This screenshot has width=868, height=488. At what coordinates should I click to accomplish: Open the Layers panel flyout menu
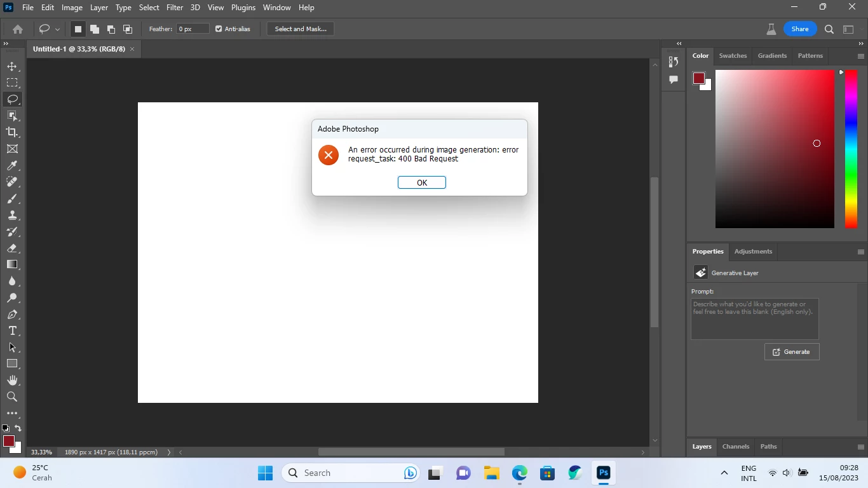tap(860, 447)
